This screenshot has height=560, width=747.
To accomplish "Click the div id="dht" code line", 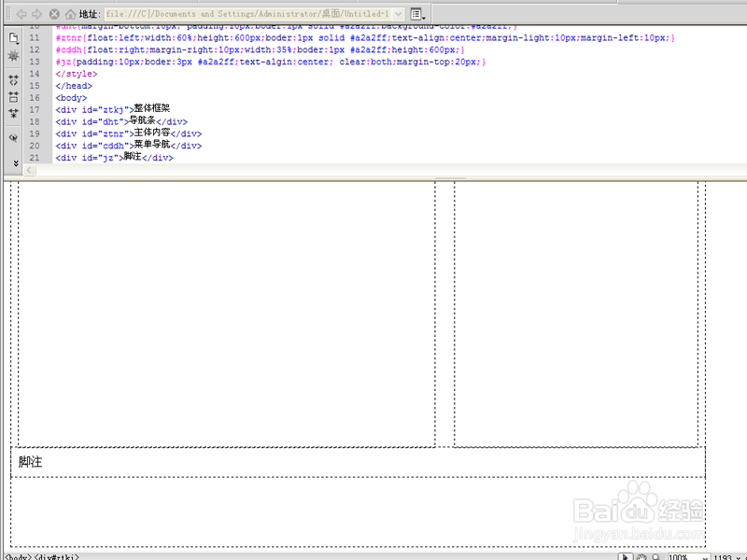I will click(121, 121).
